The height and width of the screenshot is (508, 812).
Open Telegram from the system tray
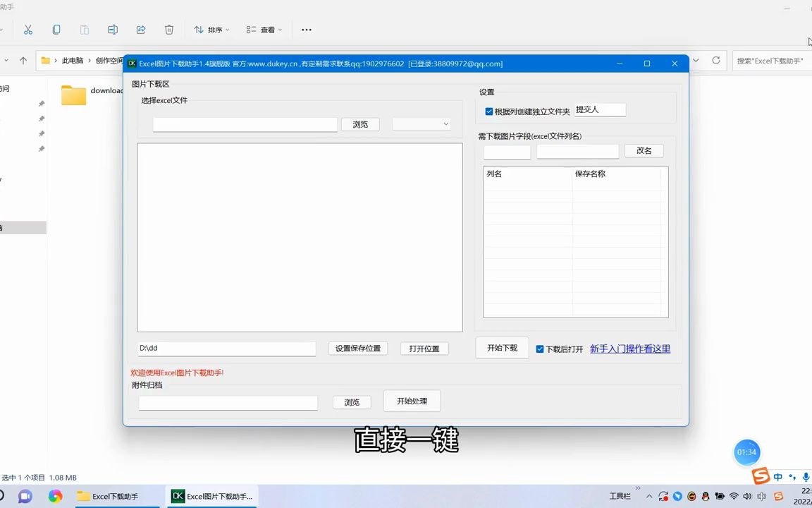point(677,496)
